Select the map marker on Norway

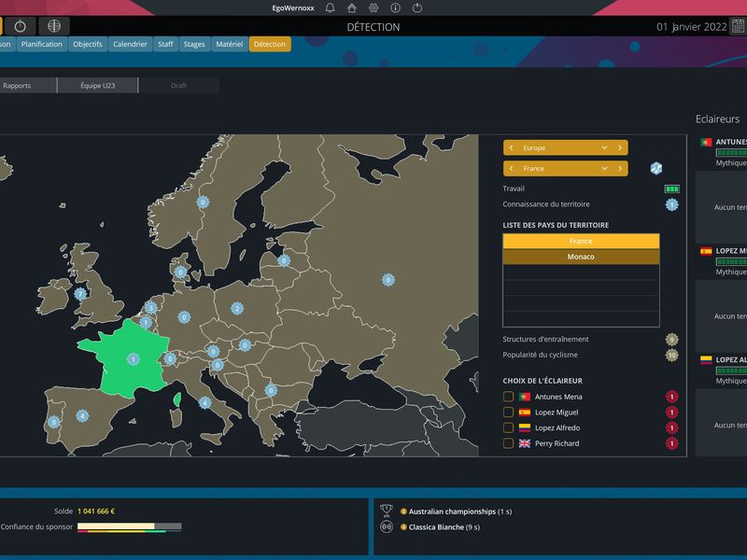point(203,202)
